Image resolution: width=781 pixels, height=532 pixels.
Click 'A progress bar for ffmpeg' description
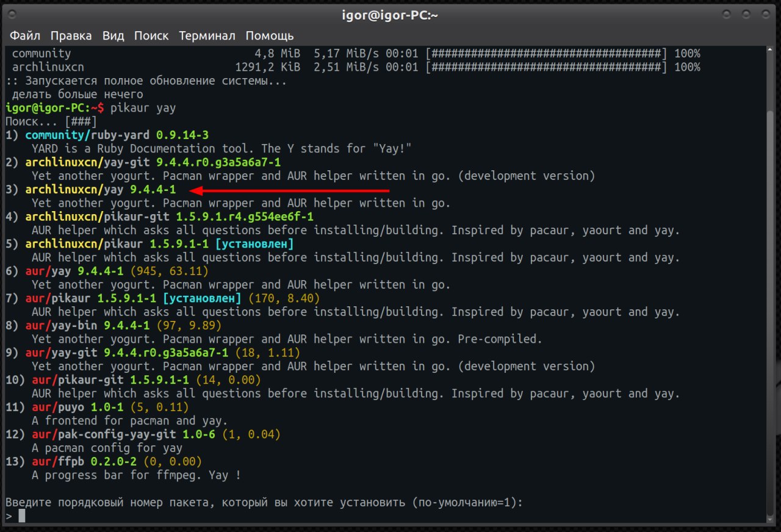(136, 475)
